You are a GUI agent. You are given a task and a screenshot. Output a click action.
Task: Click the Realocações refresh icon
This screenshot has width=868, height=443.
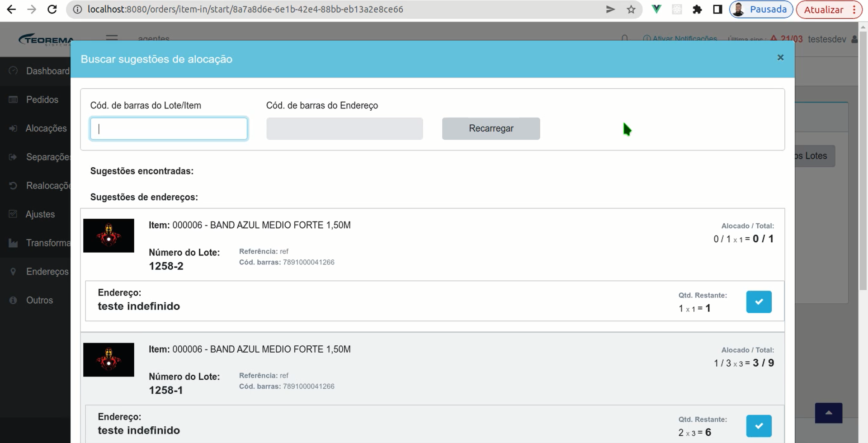point(13,185)
